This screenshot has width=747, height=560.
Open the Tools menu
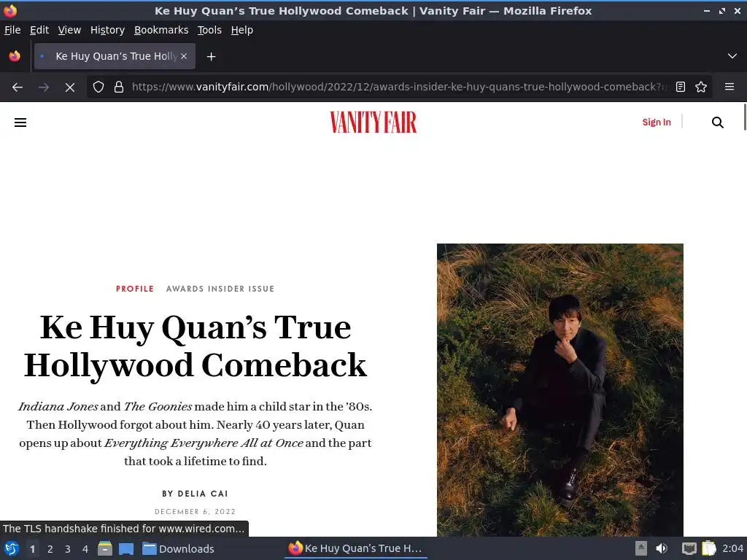[x=209, y=30]
